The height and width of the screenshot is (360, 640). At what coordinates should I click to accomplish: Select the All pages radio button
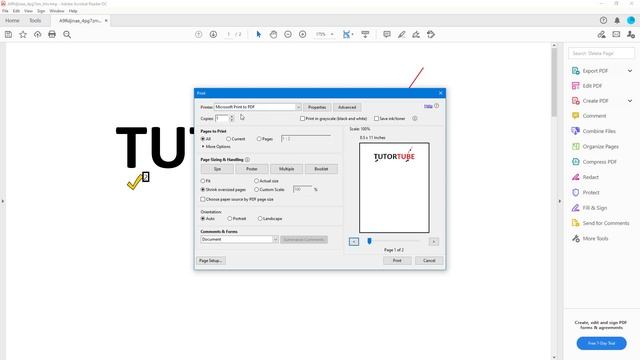[x=203, y=139]
